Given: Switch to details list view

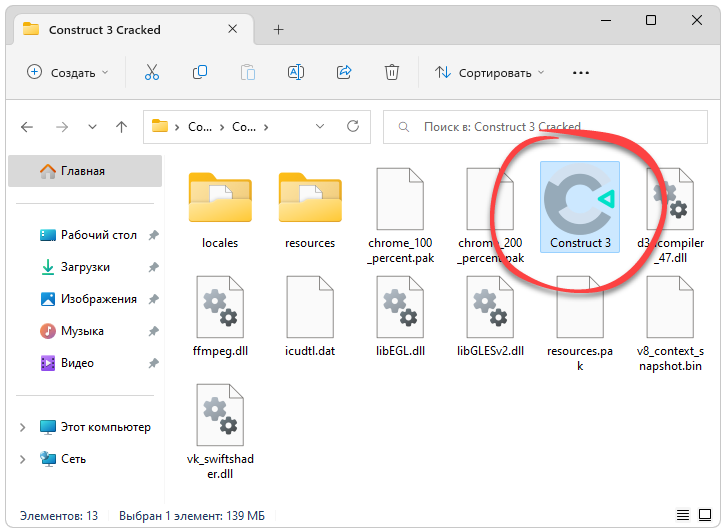Looking at the screenshot, I should point(683,515).
